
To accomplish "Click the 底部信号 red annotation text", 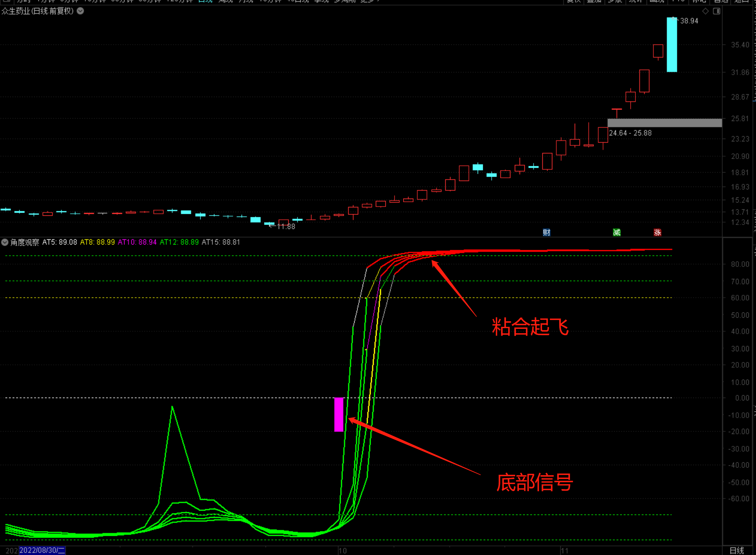I will [x=534, y=482].
